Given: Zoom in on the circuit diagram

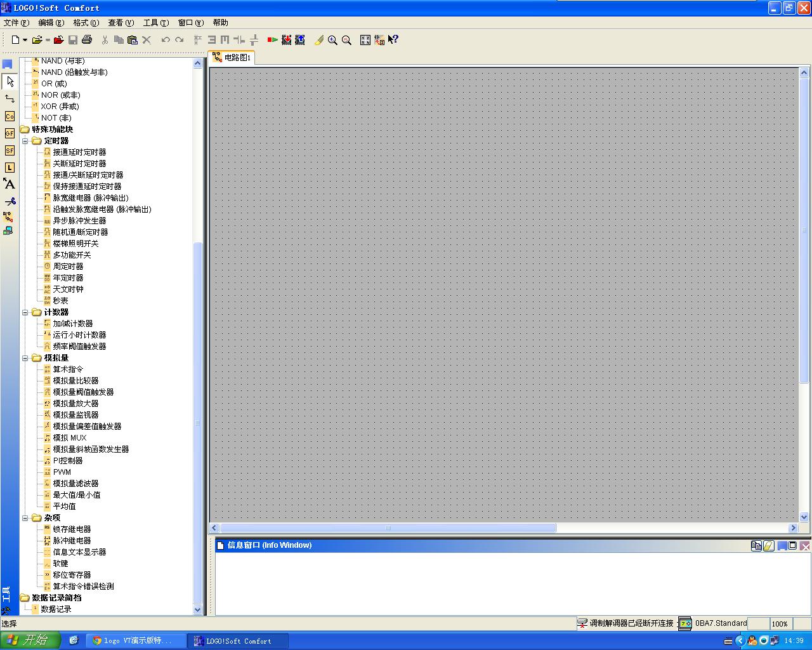Looking at the screenshot, I should point(332,40).
